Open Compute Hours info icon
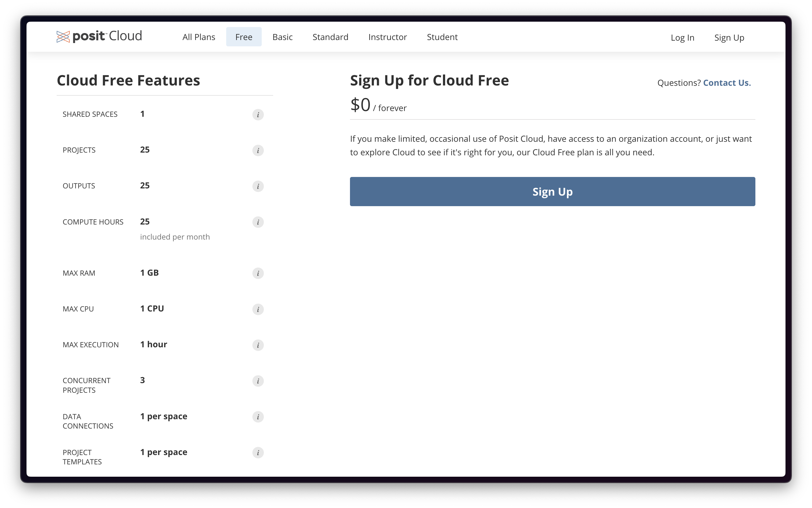The image size is (812, 508). (258, 222)
